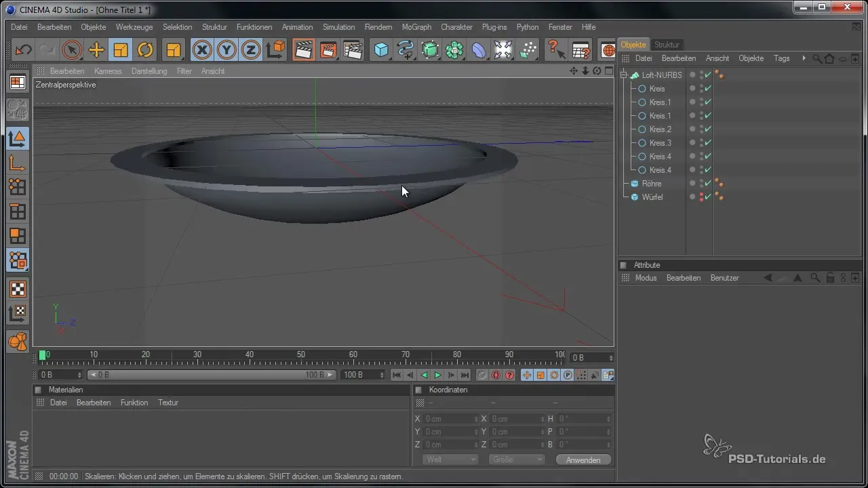This screenshot has width=868, height=488.
Task: Activate the Rotate tool in top toolbar
Action: coord(145,50)
